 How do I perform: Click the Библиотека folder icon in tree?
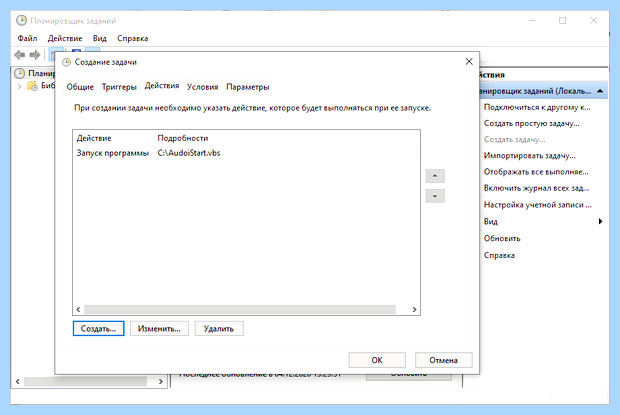32,86
